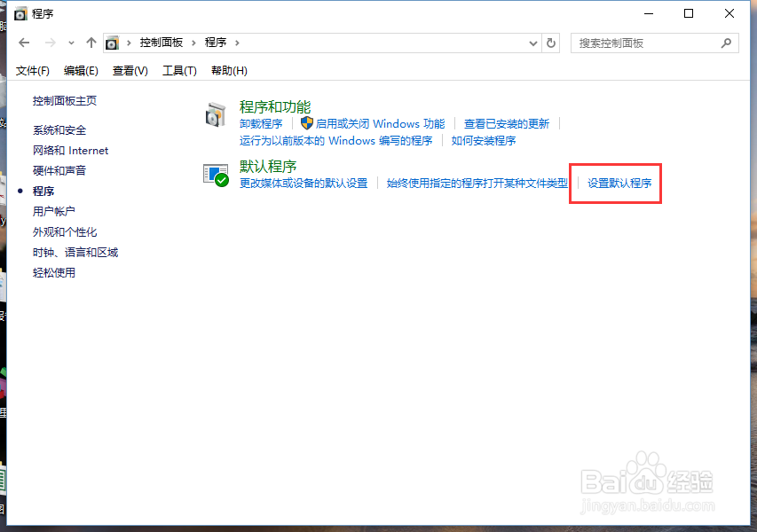Click the shield icon beside 启用或关闭 Windows 功能
The height and width of the screenshot is (532, 757).
(x=306, y=123)
